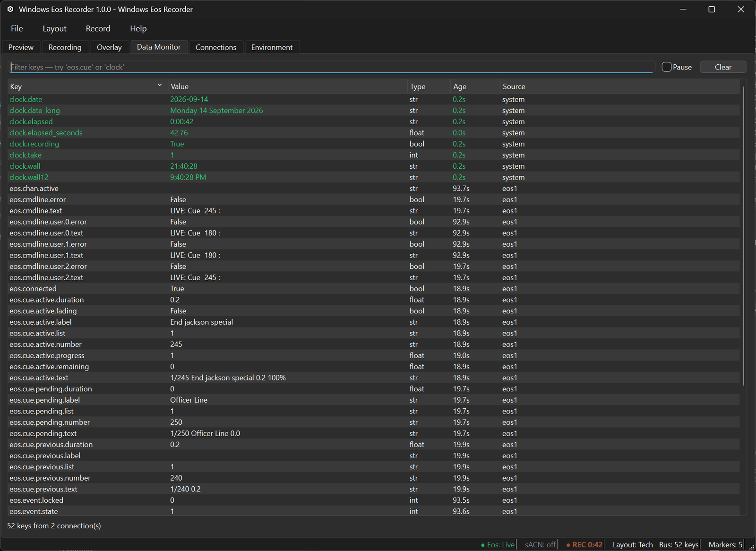Screen dimensions: 756x551
Task: Click the clock.recording key
Action: point(34,144)
